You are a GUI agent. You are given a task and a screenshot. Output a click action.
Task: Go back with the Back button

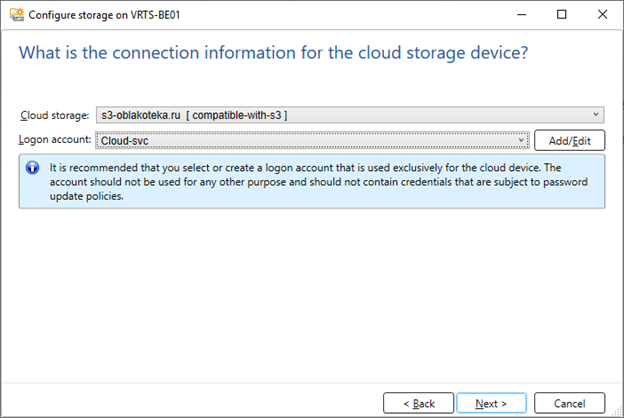coord(418,403)
